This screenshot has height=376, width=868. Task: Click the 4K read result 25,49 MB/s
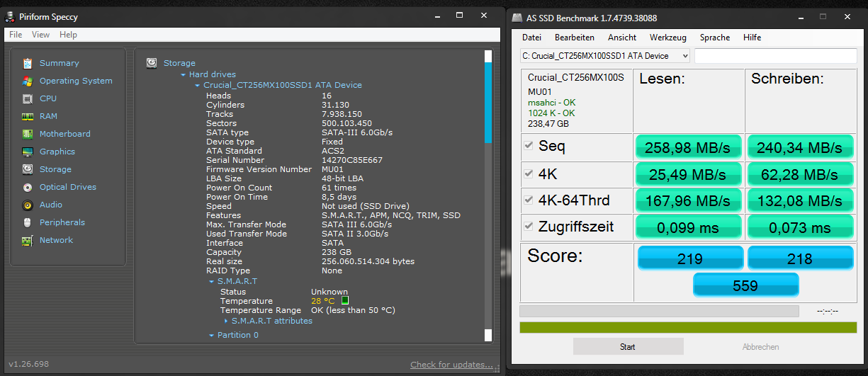(689, 174)
